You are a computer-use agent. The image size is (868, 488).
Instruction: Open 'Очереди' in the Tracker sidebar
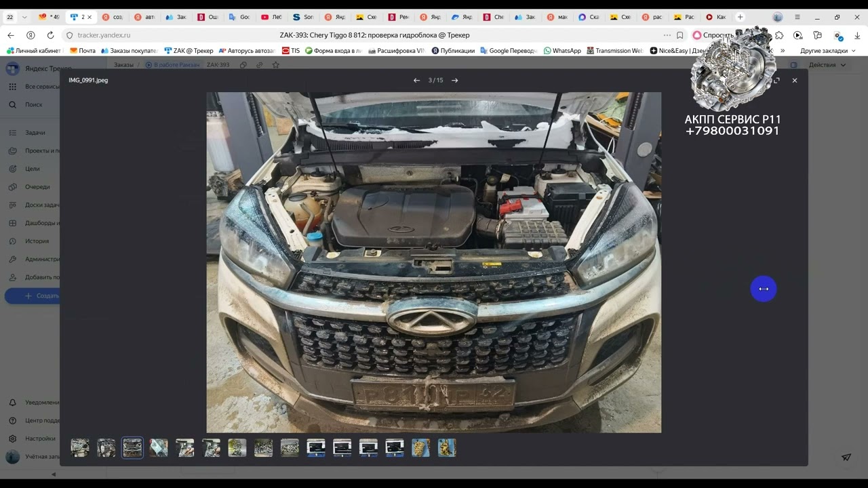coord(37,187)
